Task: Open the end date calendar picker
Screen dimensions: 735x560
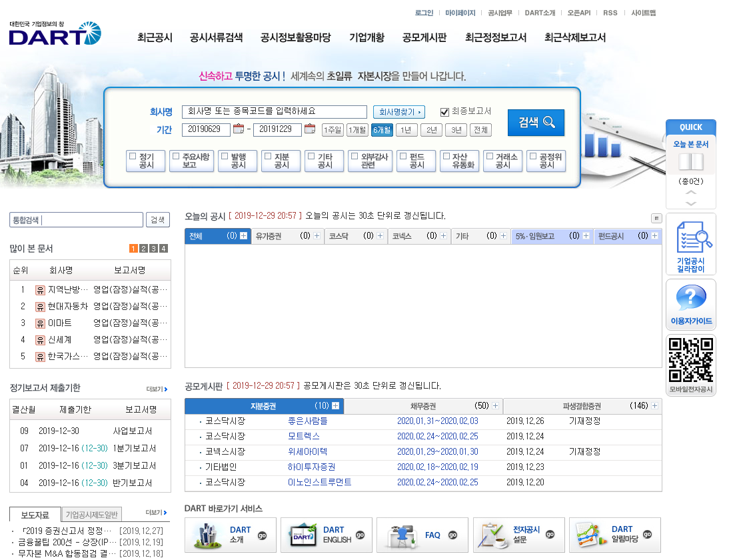Action: [x=310, y=129]
